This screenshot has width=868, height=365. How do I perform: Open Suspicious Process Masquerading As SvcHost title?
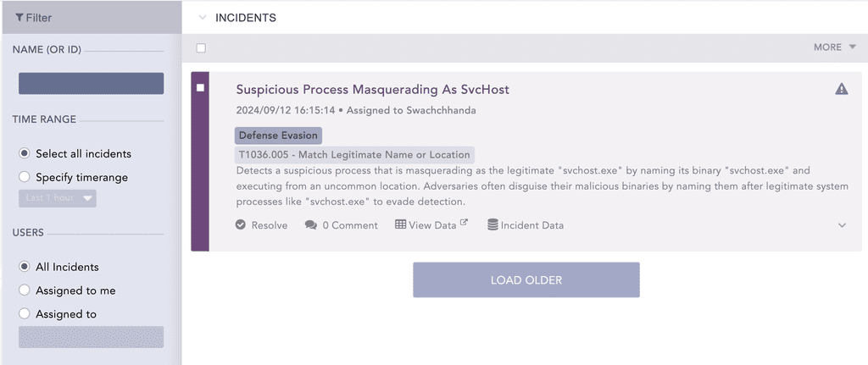[373, 89]
